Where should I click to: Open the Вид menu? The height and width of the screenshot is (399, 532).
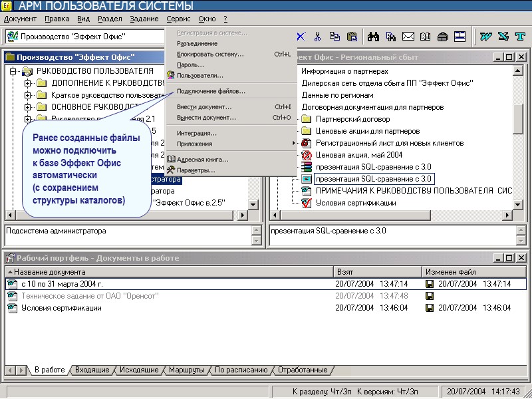84,19
